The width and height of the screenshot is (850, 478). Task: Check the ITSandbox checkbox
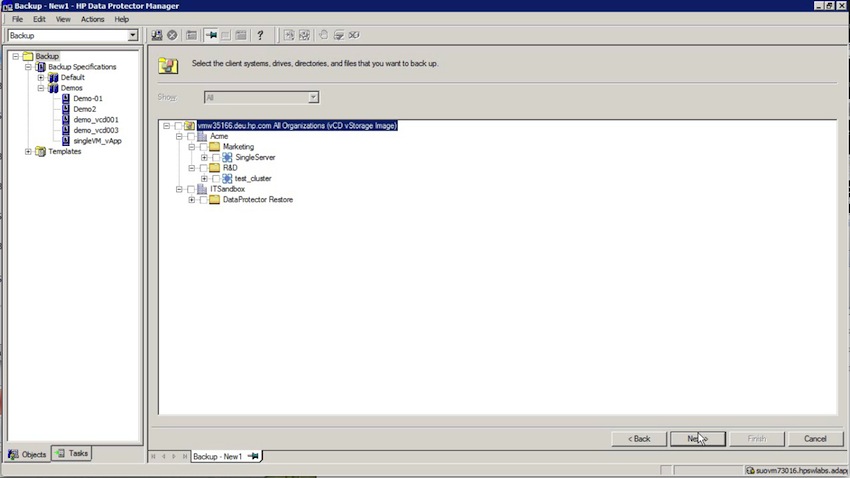(191, 189)
